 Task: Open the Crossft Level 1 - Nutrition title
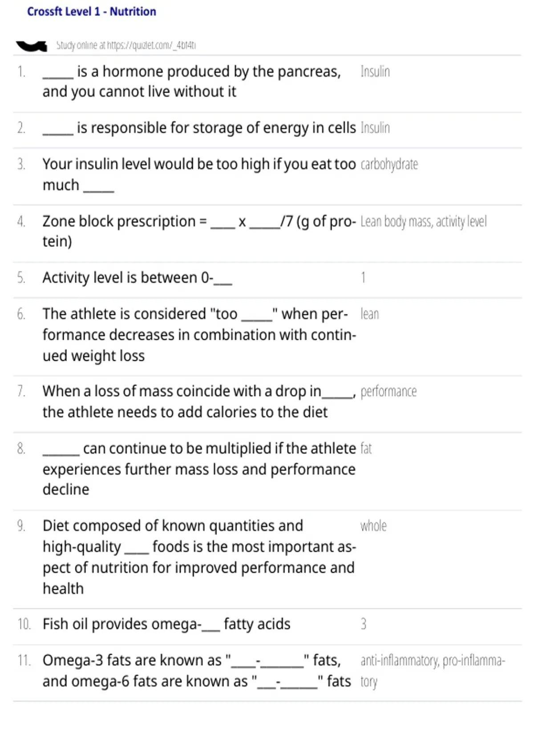pyautogui.click(x=92, y=12)
